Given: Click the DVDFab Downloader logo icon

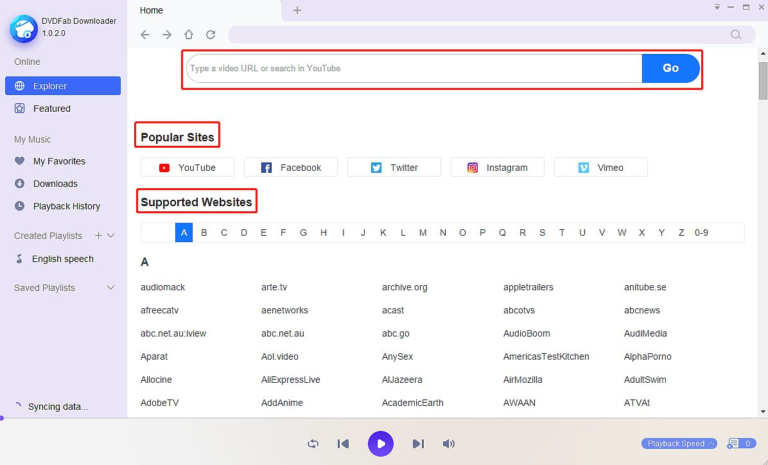Looking at the screenshot, I should point(23,28).
